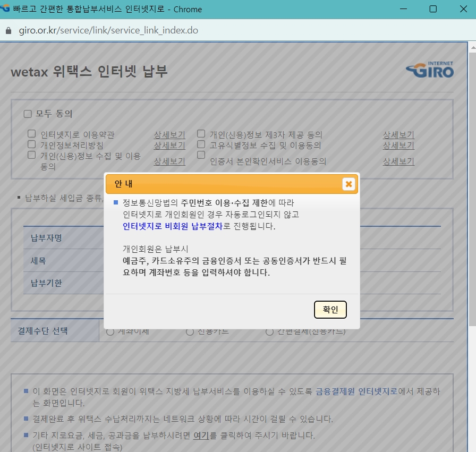476x452 pixels.
Task: Check 개인정보처리방침 checkbox
Action: coord(31,144)
